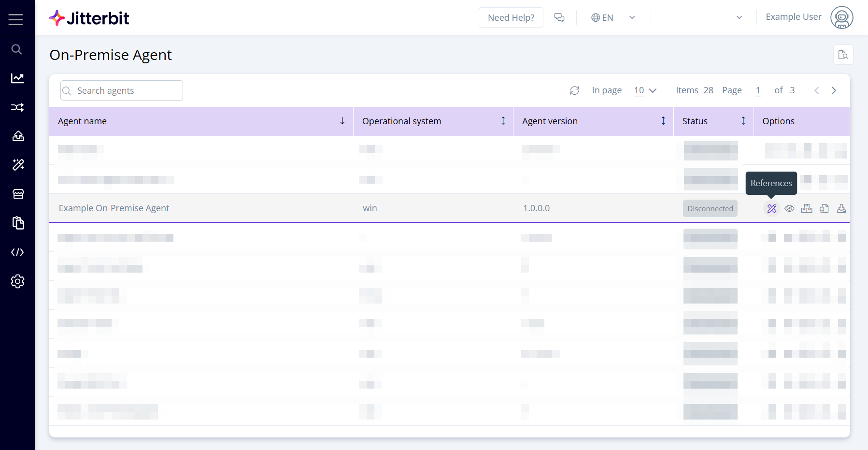868x450 pixels.
Task: Open the organization selector dropdown in top bar
Action: [x=739, y=17]
